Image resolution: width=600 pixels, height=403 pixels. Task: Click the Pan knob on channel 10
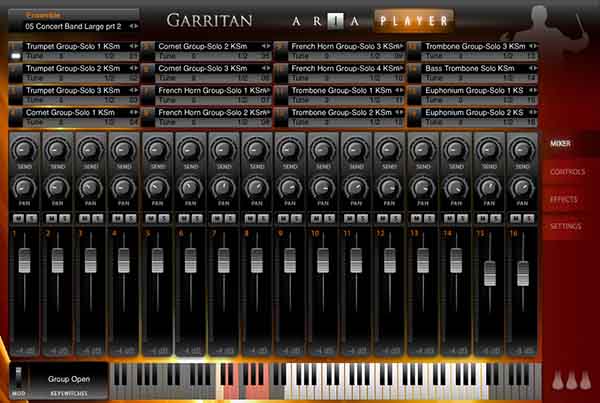(x=322, y=186)
